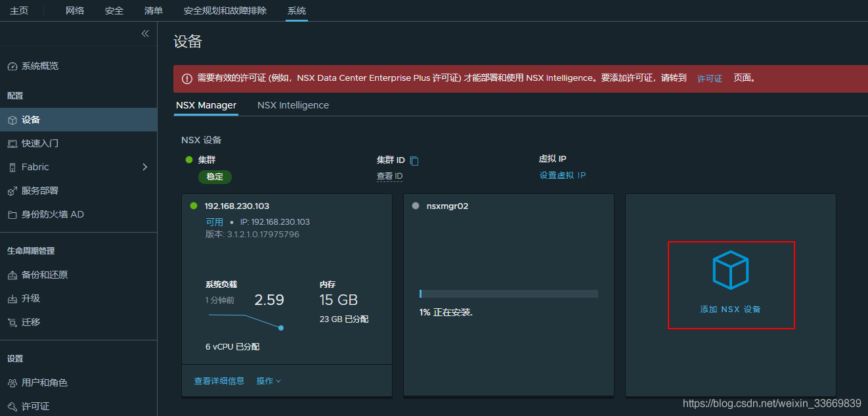Click the 6 vCPU 已分配 text
Image resolution: width=868 pixels, height=416 pixels.
pyautogui.click(x=232, y=346)
